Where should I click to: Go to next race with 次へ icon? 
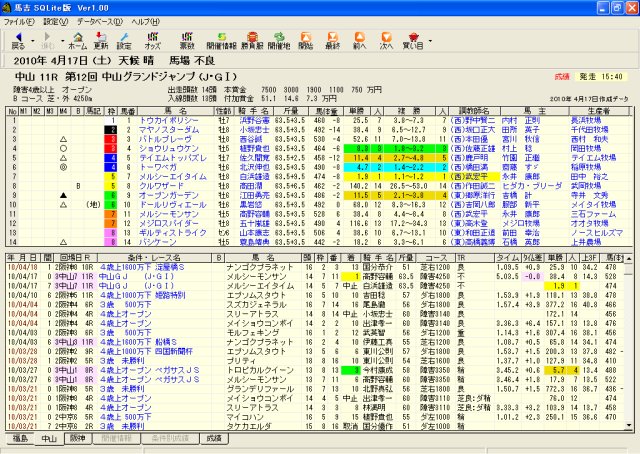(x=386, y=37)
